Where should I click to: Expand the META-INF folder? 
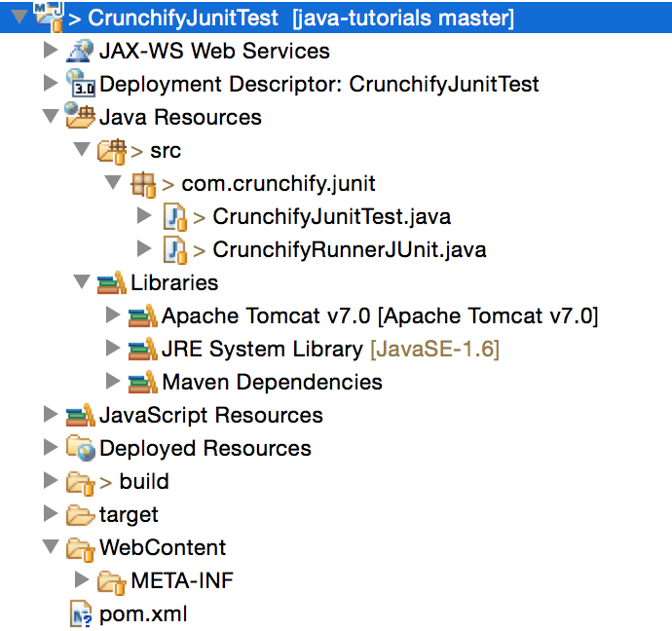tap(82, 581)
